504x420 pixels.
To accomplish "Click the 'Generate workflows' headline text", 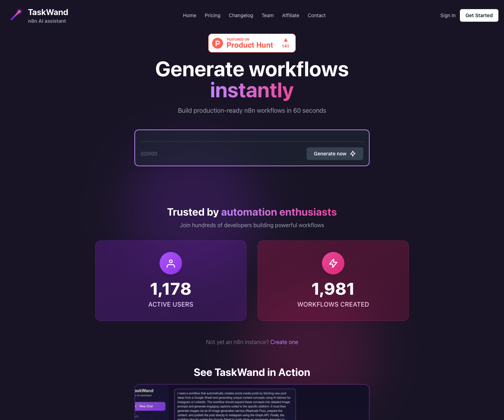I will [252, 69].
